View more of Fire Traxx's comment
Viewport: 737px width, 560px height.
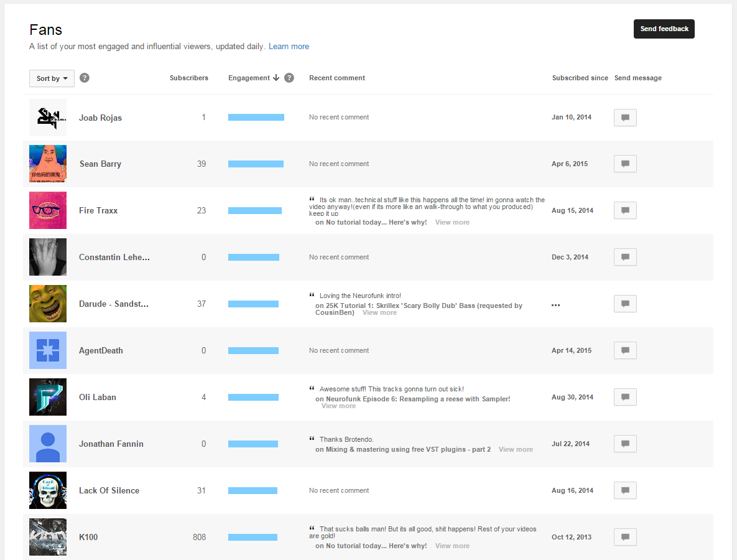(x=452, y=222)
